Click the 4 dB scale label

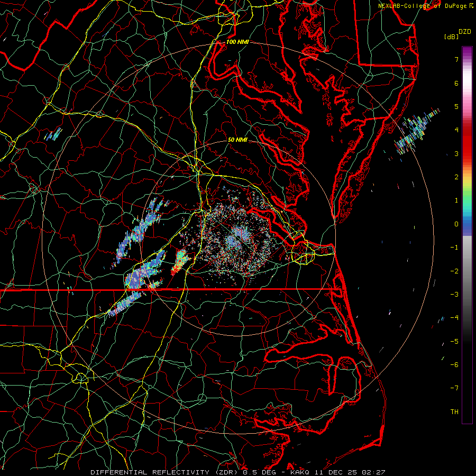coord(456,130)
